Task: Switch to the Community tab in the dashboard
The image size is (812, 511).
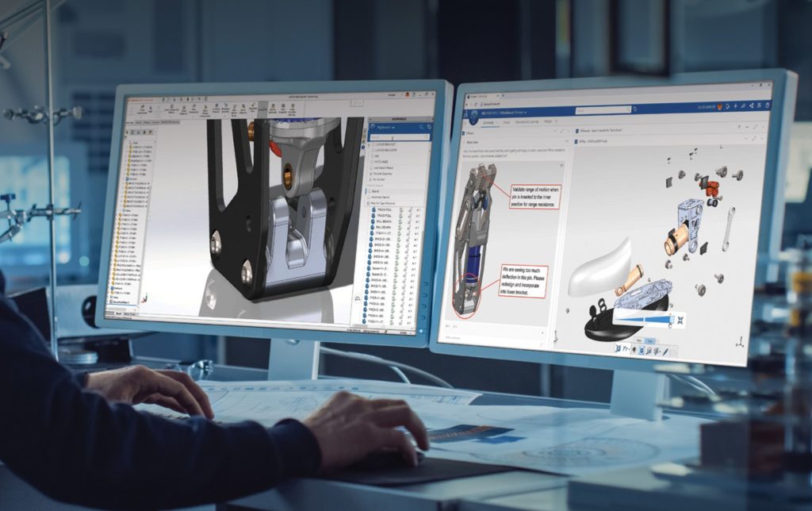Action: 488,122
